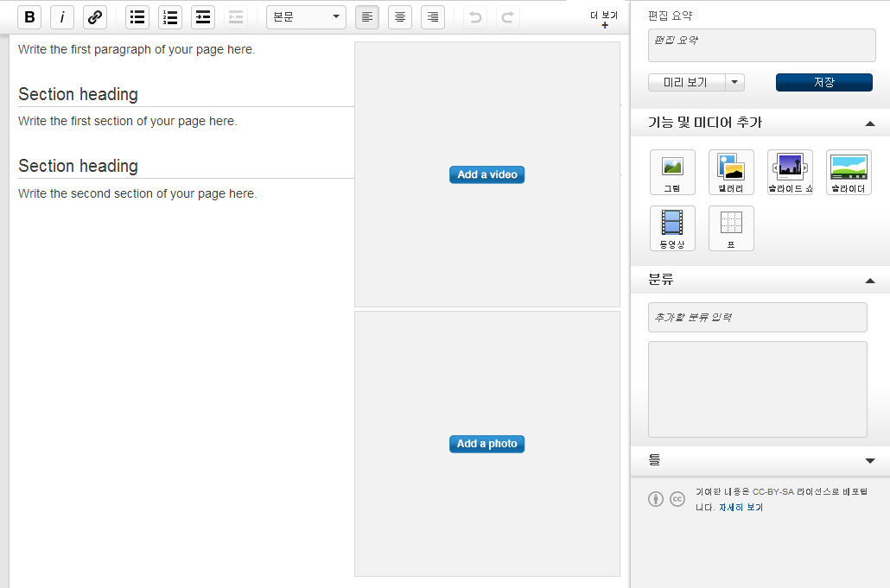890x588 pixels.
Task: Click the Creative Commons CC icon
Action: [677, 499]
